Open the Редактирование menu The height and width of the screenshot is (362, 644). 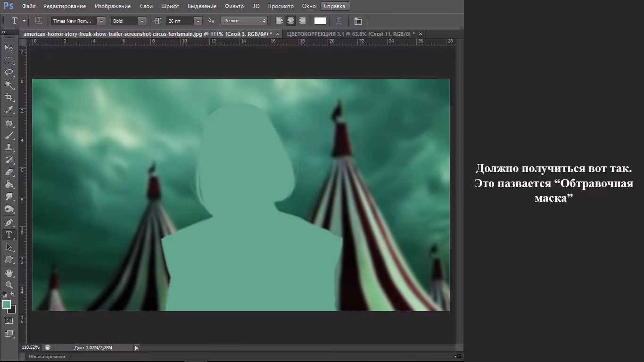tap(65, 6)
